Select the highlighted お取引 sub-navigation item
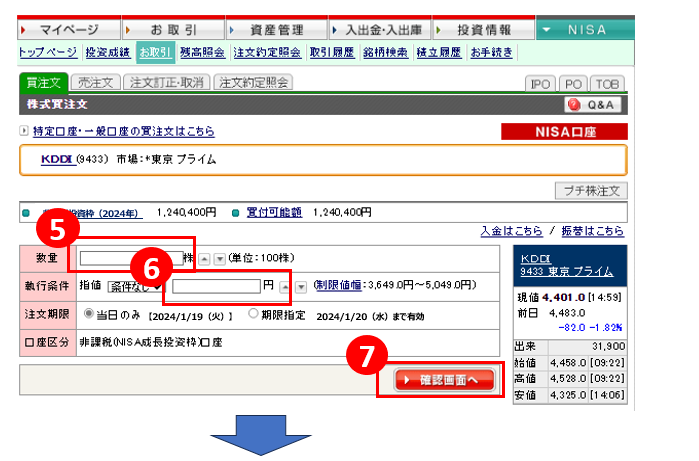The image size is (699, 461). click(x=155, y=53)
